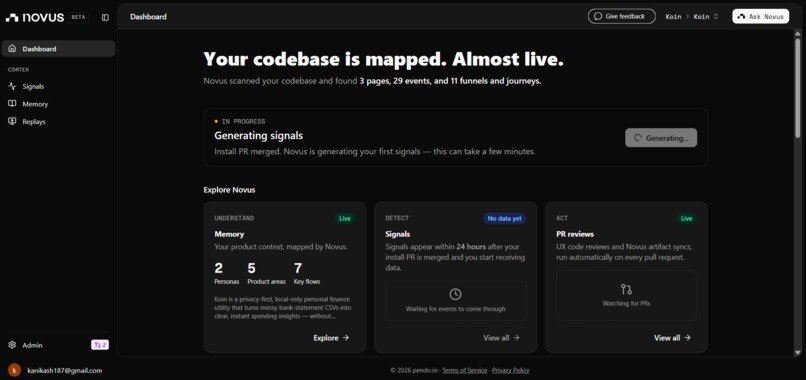Screen dimensions: 806x380
Task: Collapse the sidebar panel icon
Action: (105, 17)
